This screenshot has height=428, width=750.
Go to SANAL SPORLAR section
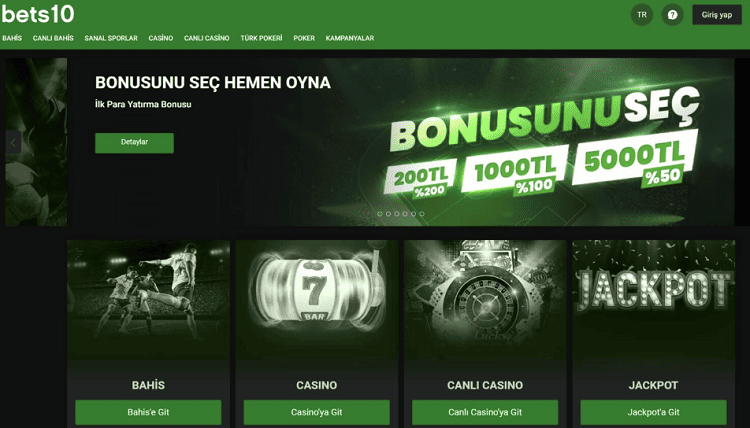point(111,38)
